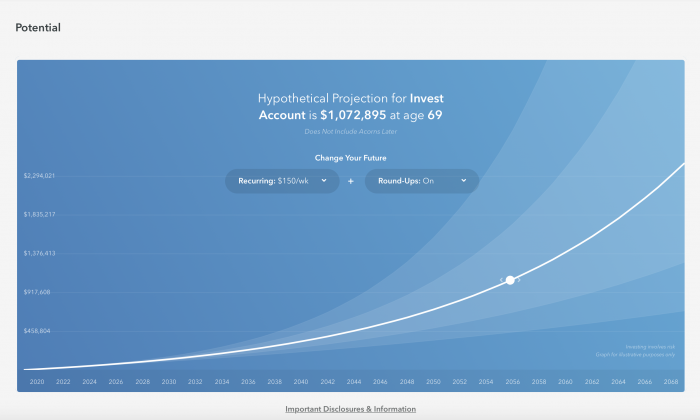Click the right arrow beside the slider handle
700x420 pixels.
pyautogui.click(x=519, y=280)
